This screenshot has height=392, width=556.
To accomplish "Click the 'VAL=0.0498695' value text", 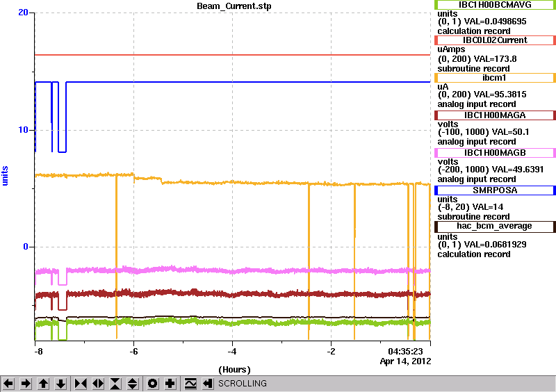I will (496, 22).
